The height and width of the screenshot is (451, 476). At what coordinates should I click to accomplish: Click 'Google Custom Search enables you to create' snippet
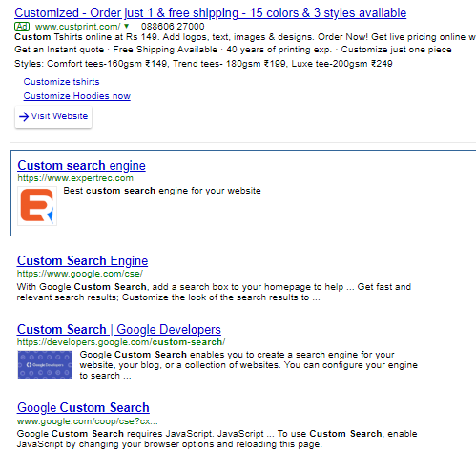coord(248,365)
